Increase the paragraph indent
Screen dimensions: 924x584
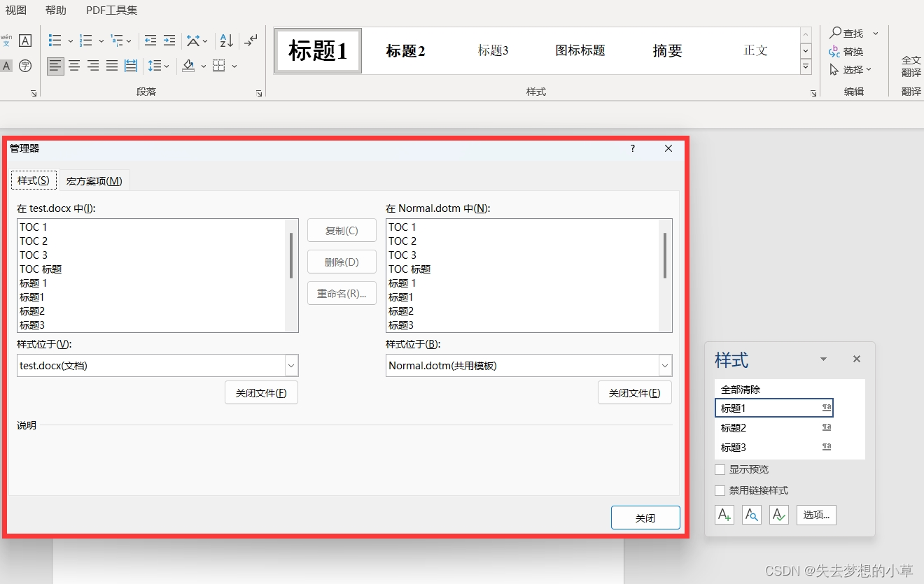(169, 41)
